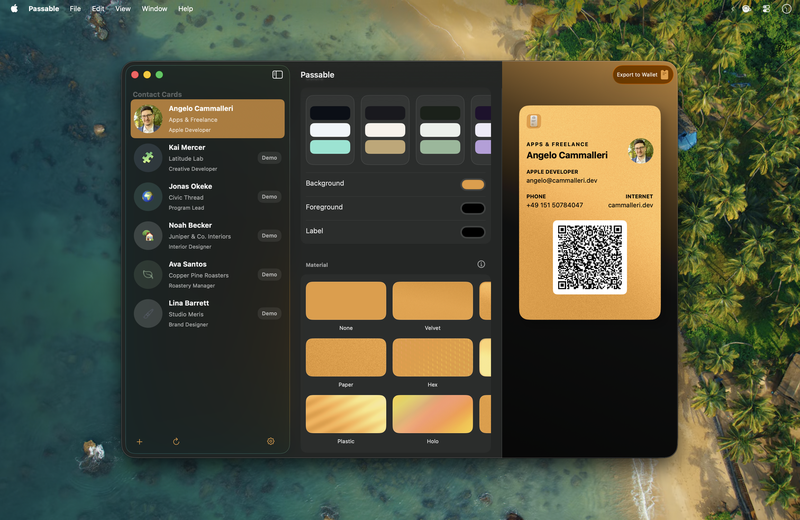Open the Passable app menu
This screenshot has width=800, height=520.
(x=43, y=9)
